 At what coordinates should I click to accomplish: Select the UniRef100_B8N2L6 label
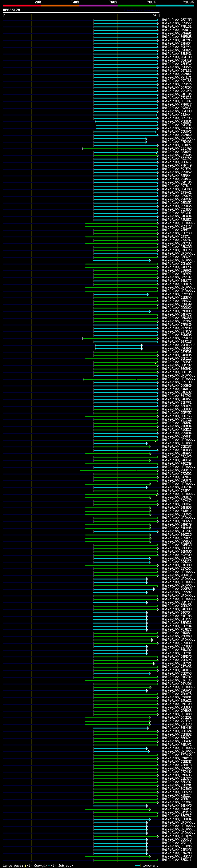(177, 358)
